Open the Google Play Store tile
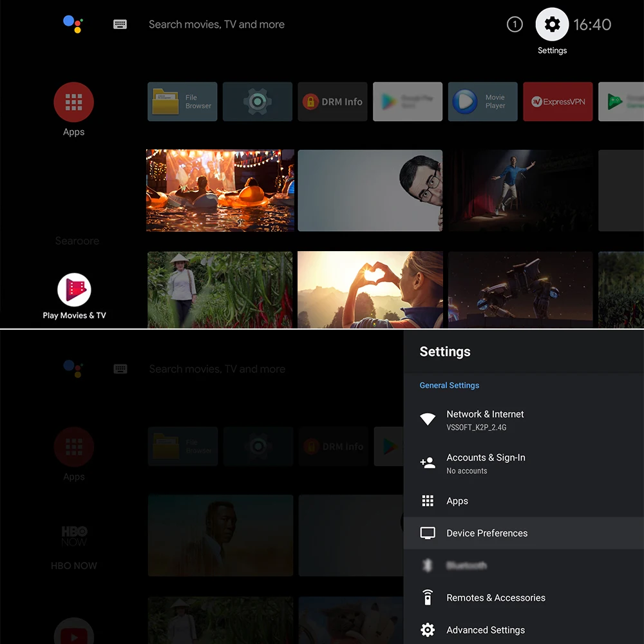644x644 pixels. 408,102
